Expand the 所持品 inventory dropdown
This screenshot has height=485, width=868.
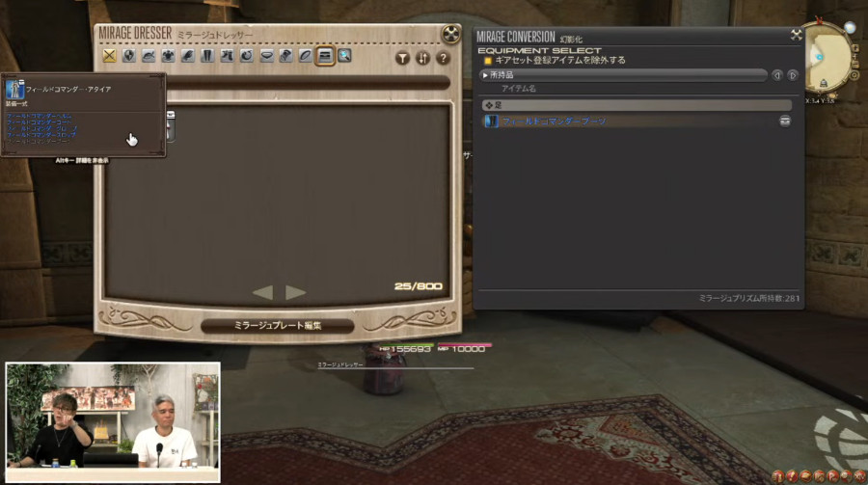tap(622, 74)
